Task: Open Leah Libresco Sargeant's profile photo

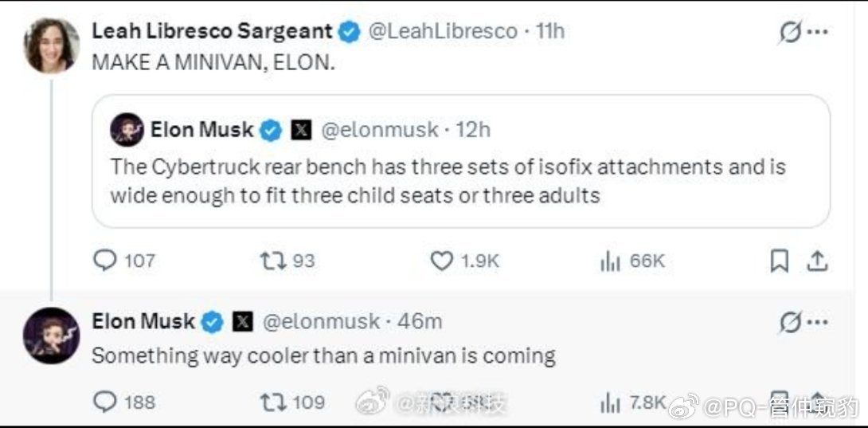Action: pyautogui.click(x=51, y=45)
